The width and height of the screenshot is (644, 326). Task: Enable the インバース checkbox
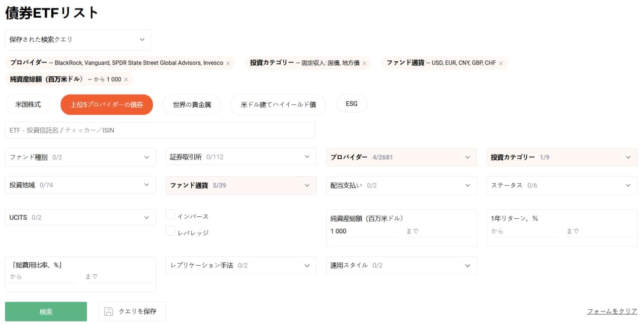click(x=171, y=215)
